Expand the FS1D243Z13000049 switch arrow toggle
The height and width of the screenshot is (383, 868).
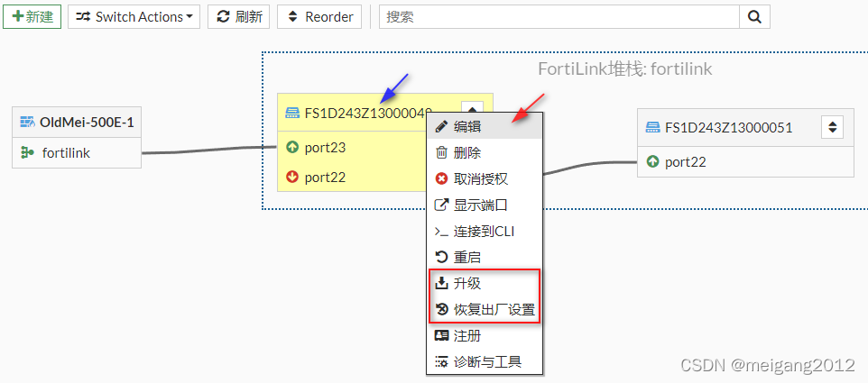pos(472,108)
